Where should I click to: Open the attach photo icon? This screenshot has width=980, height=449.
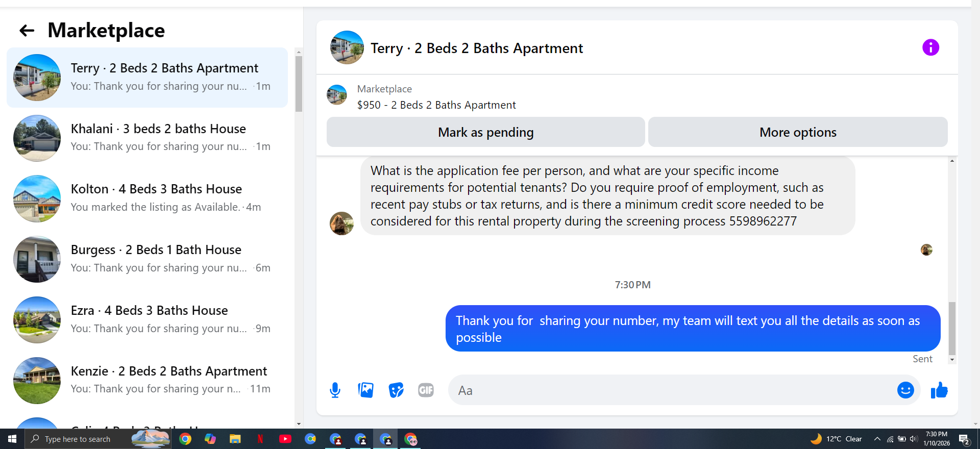click(365, 390)
